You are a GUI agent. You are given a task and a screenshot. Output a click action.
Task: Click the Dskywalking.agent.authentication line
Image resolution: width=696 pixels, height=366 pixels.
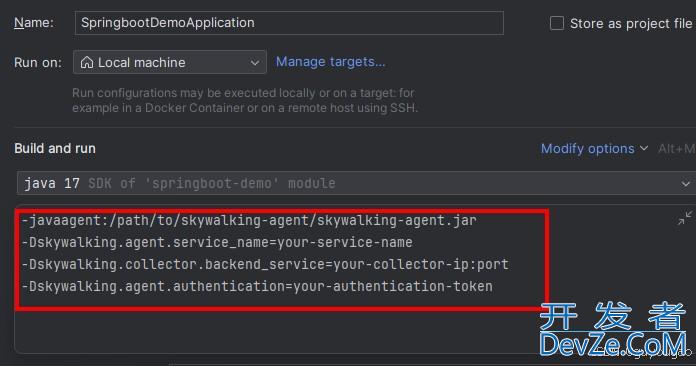pos(257,287)
